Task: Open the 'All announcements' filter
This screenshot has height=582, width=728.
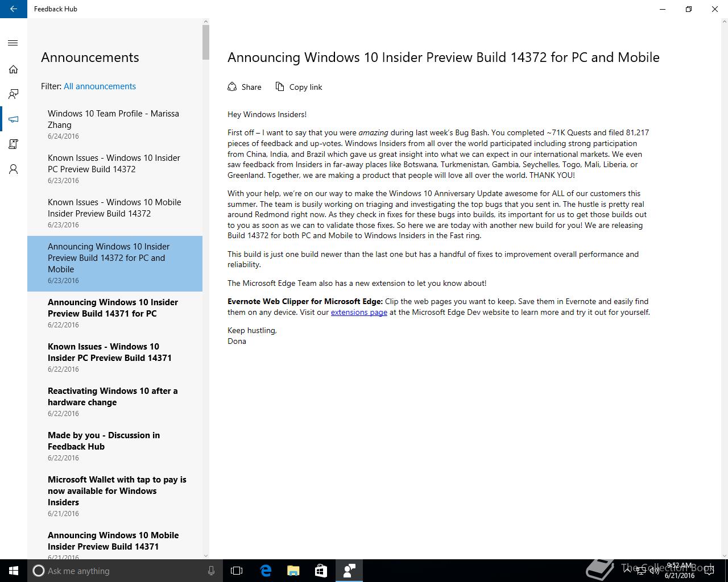Action: coord(100,86)
